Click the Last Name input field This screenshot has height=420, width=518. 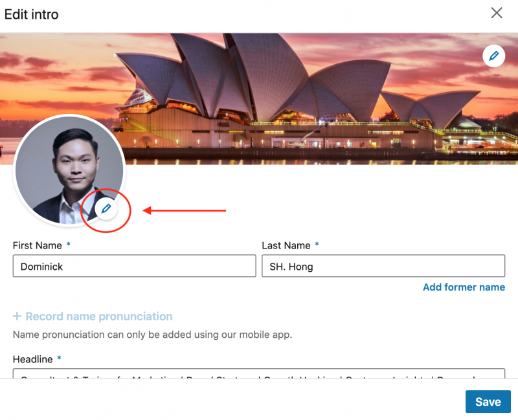coord(383,266)
